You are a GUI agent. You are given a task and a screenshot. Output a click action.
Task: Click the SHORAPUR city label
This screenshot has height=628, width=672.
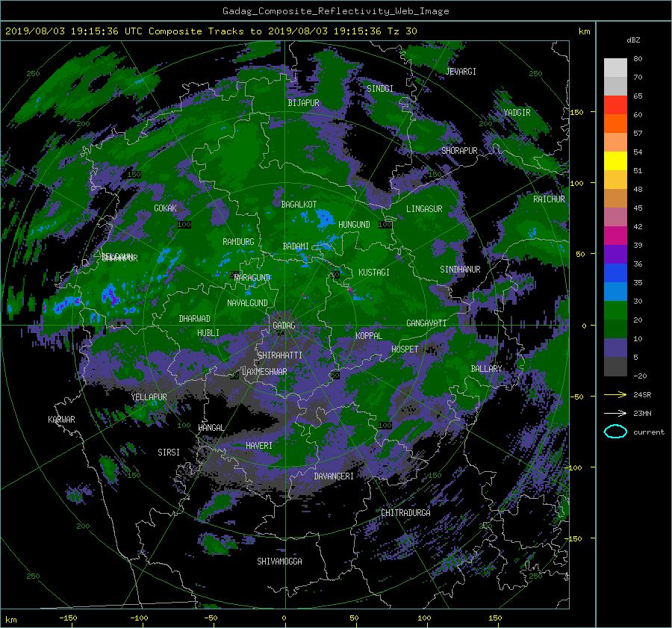(x=459, y=151)
